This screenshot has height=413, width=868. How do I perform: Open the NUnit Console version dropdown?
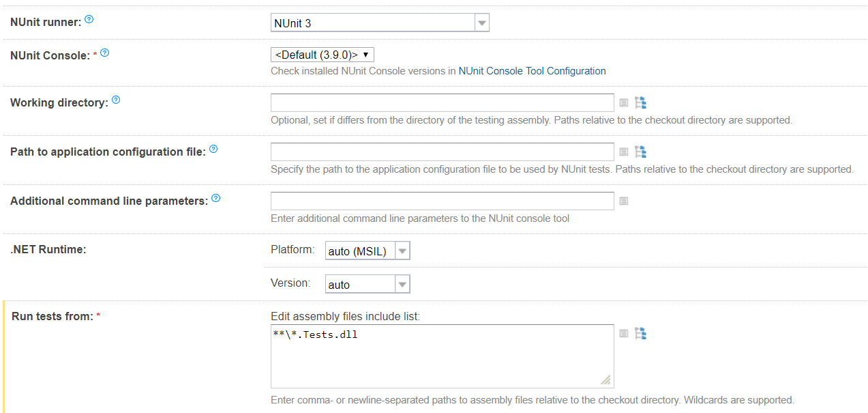tap(323, 55)
